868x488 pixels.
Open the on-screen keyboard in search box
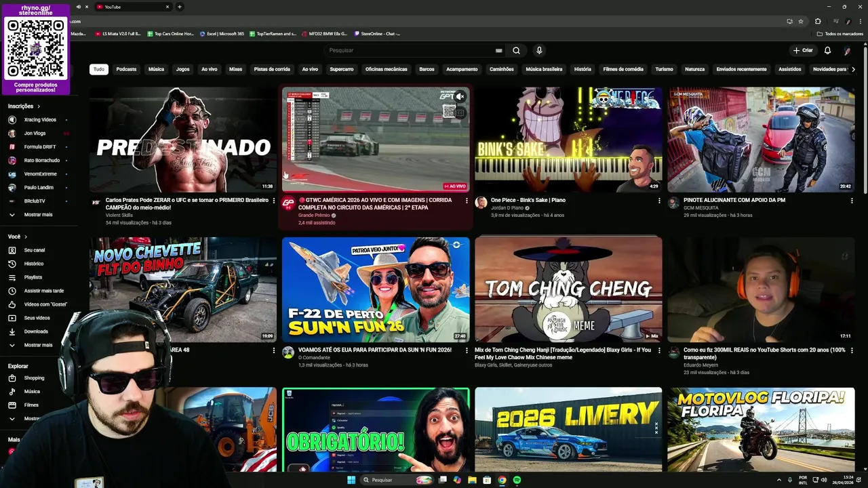point(499,50)
